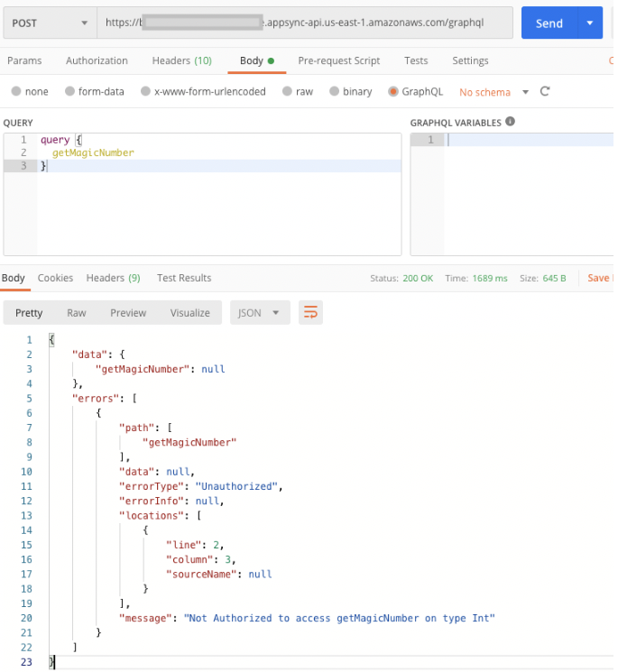Click the Save response link

click(600, 278)
